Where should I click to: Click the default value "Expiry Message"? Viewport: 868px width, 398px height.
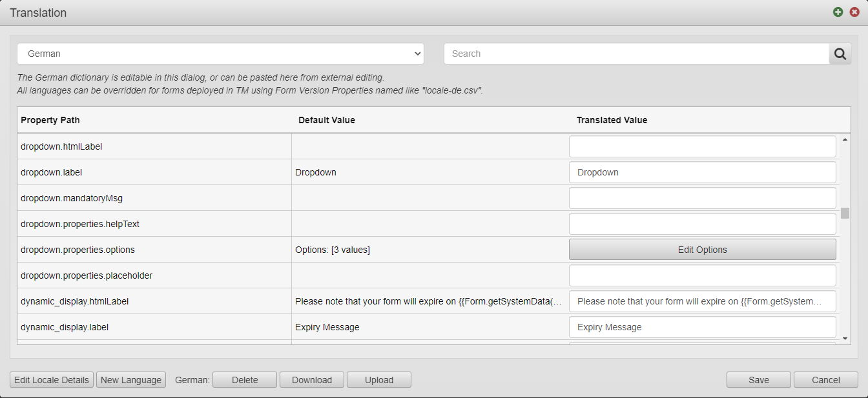327,327
